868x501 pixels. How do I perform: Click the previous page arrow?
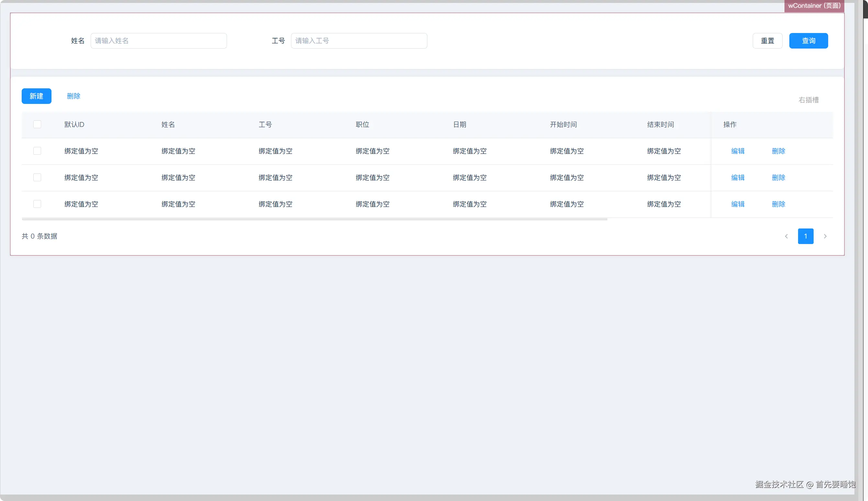[x=786, y=236]
